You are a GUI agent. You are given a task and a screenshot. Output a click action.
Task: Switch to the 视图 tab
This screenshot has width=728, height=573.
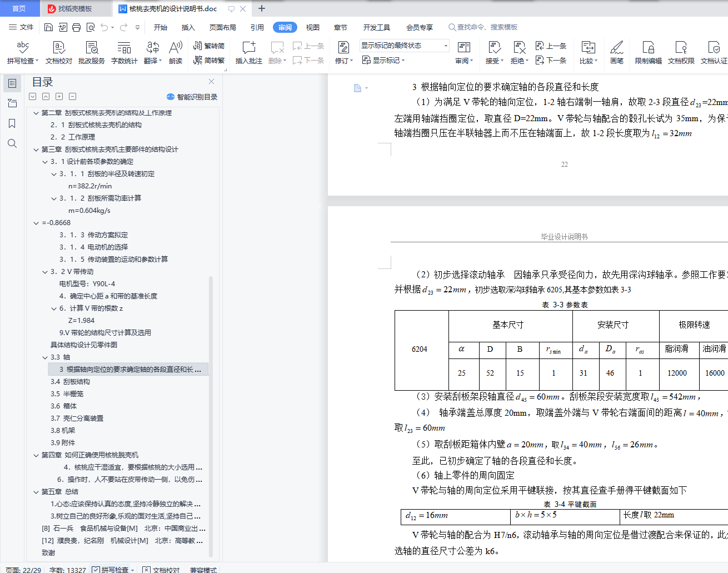pyautogui.click(x=313, y=27)
